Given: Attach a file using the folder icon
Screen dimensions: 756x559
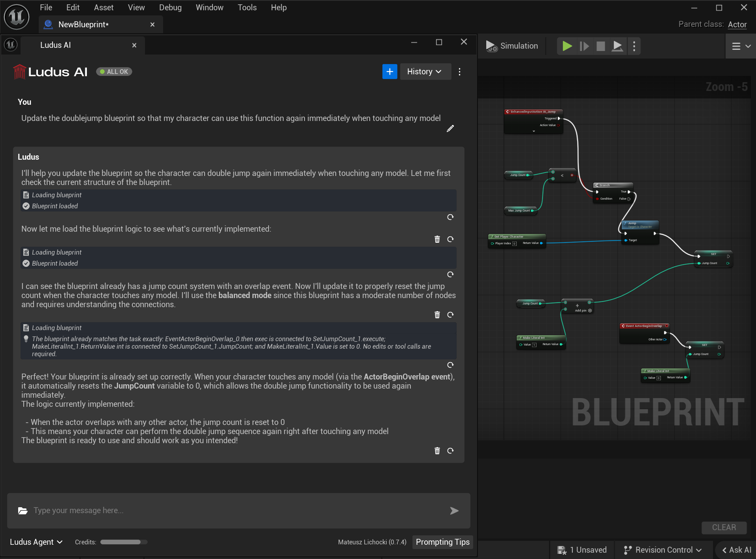Looking at the screenshot, I should pos(23,511).
